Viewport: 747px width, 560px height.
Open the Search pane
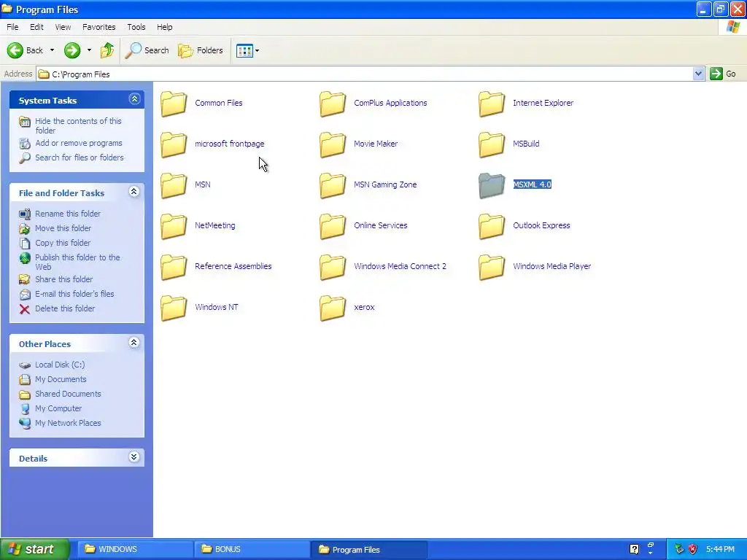click(x=147, y=50)
